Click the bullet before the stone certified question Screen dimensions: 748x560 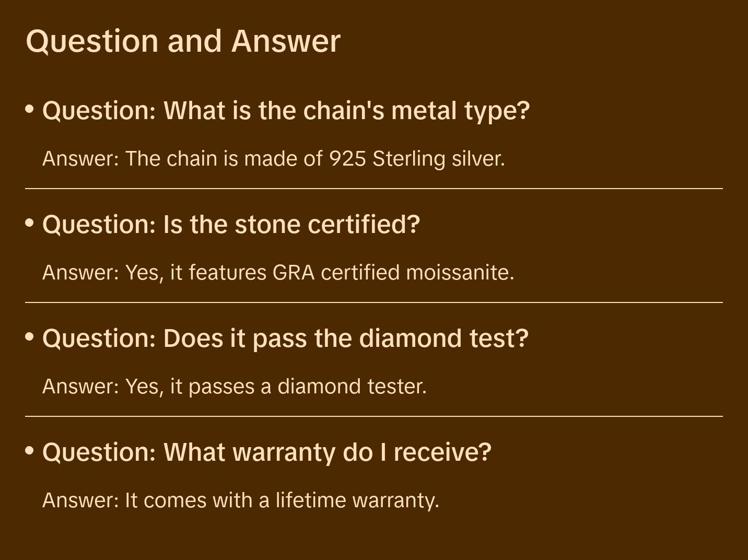[30, 223]
